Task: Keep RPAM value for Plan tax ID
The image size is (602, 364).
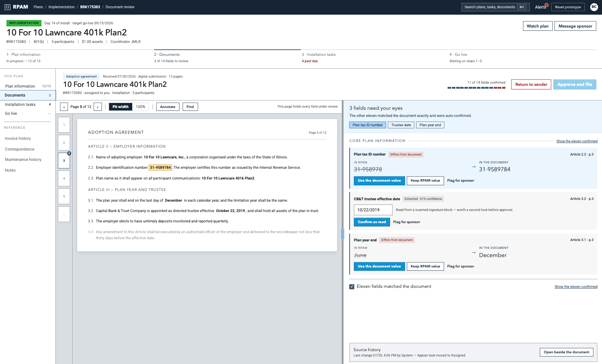Action: point(425,181)
